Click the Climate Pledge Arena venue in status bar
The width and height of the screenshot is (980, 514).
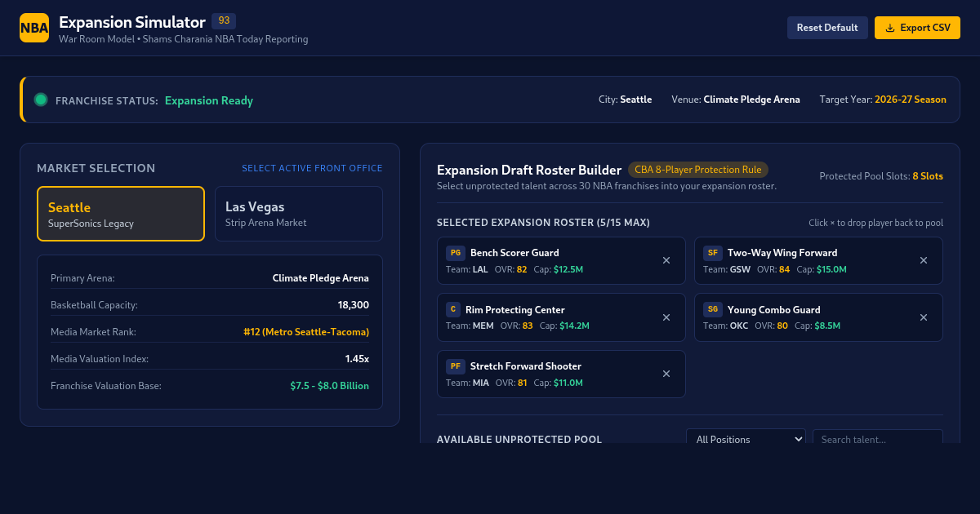pyautogui.click(x=752, y=100)
